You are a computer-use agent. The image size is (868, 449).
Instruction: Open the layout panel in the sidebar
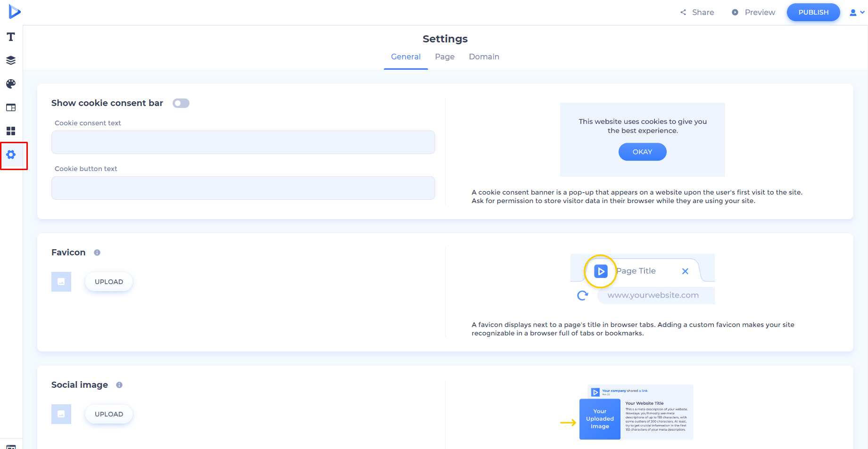click(11, 107)
